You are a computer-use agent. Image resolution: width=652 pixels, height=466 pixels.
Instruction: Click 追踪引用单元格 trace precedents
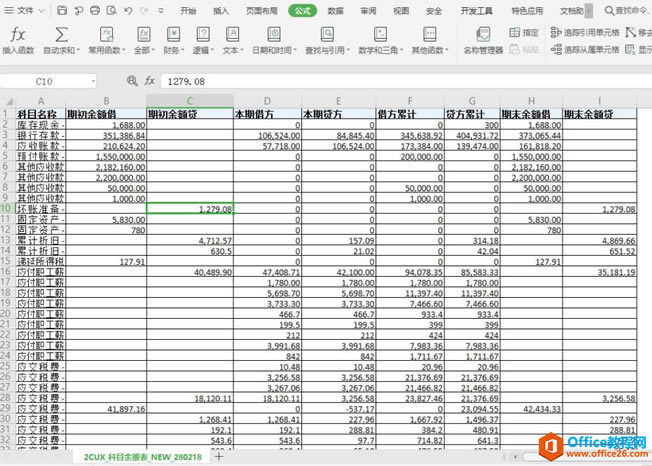point(585,32)
